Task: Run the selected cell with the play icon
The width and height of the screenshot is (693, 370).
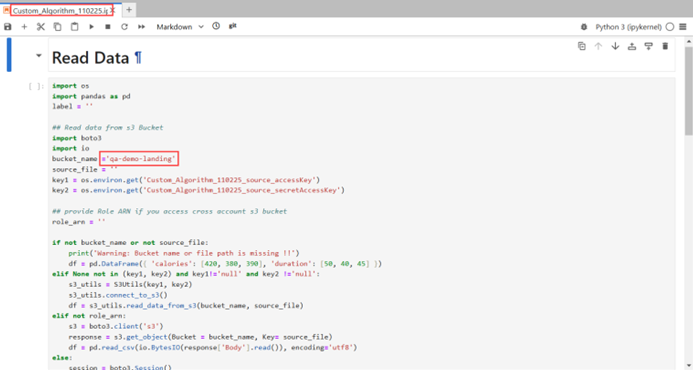Action: tap(91, 27)
